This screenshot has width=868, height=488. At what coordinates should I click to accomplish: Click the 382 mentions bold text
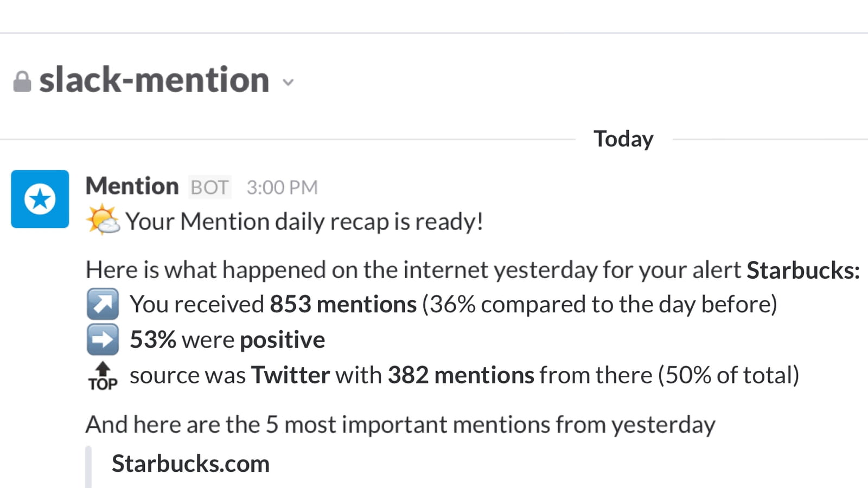point(461,375)
